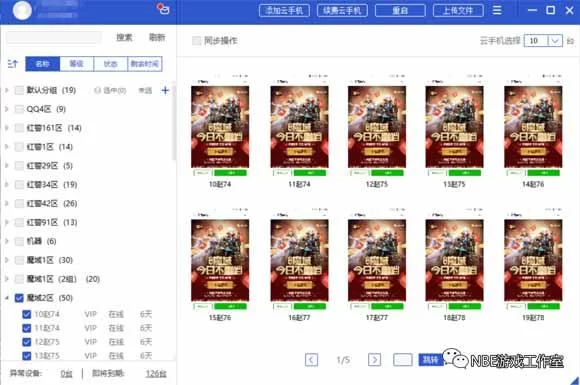Open cloud phone screen 13起75
Viewport: 580px width, 385px height.
click(454, 127)
